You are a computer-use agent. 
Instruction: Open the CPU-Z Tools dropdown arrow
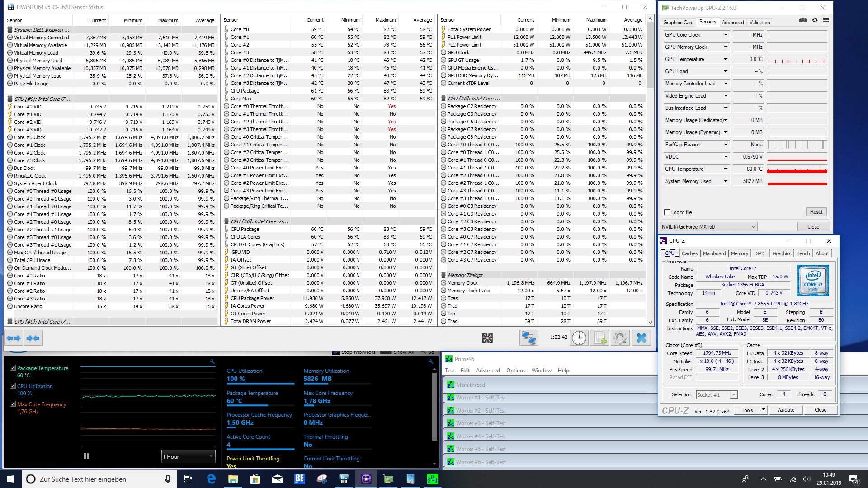[x=764, y=410]
